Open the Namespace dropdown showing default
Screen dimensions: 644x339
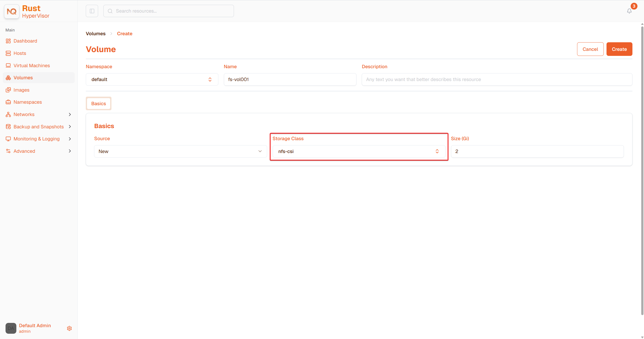(152, 80)
